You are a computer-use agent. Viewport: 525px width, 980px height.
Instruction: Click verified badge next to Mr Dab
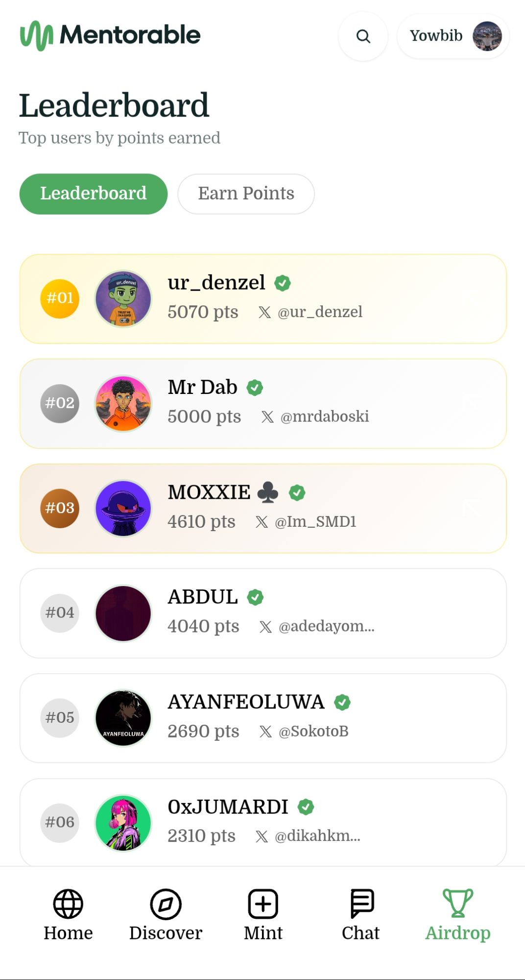(x=255, y=388)
